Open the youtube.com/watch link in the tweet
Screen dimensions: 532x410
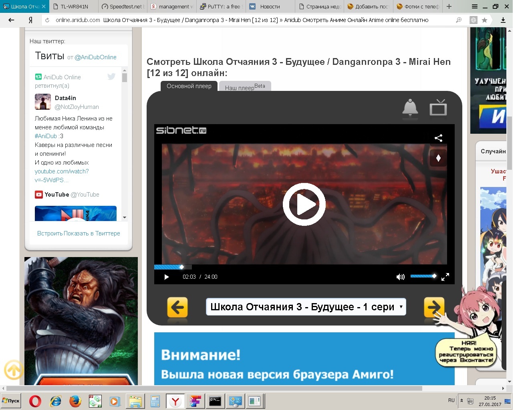tap(62, 175)
